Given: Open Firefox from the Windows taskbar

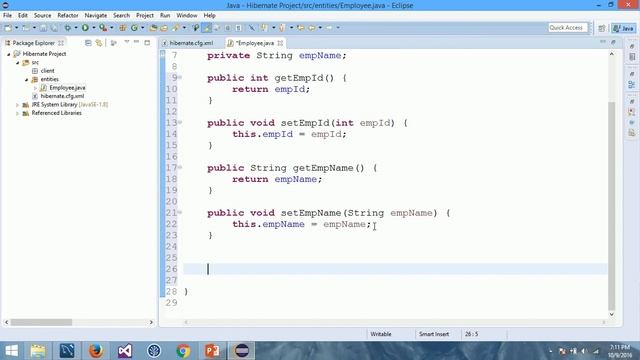Looking at the screenshot, I should click(96, 351).
